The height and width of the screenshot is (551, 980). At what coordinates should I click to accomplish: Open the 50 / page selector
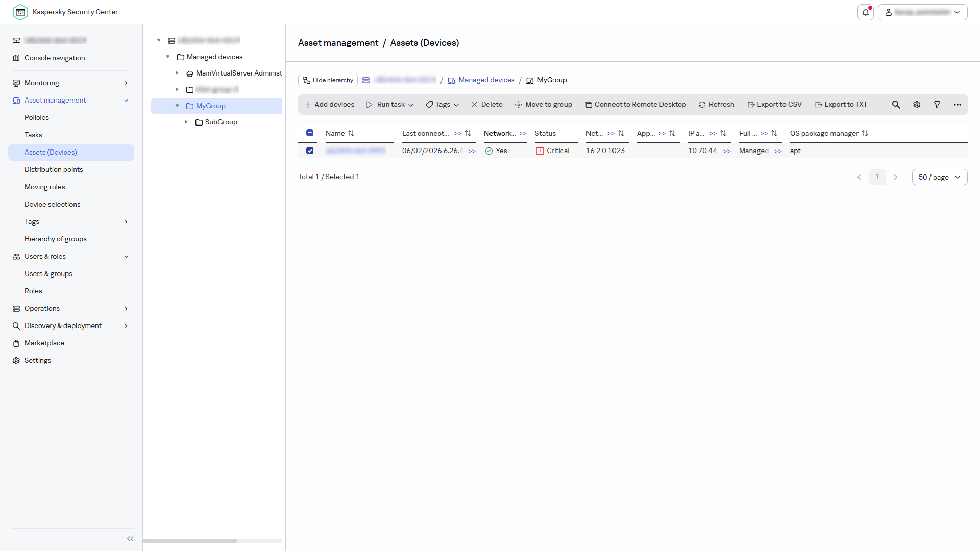pyautogui.click(x=940, y=177)
